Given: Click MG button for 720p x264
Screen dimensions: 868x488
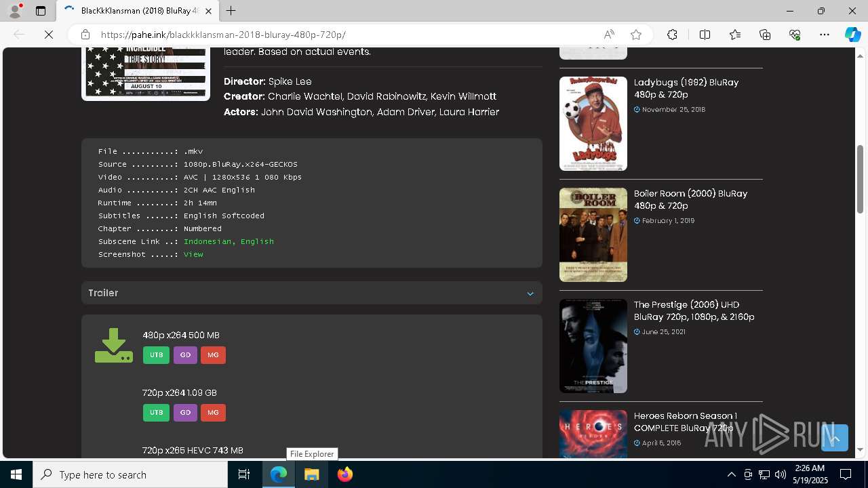Looking at the screenshot, I should click(213, 413).
